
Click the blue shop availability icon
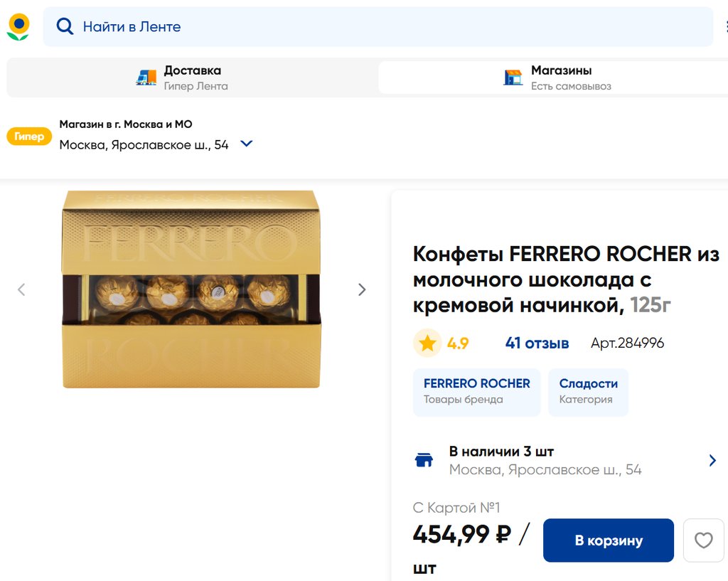click(x=424, y=460)
